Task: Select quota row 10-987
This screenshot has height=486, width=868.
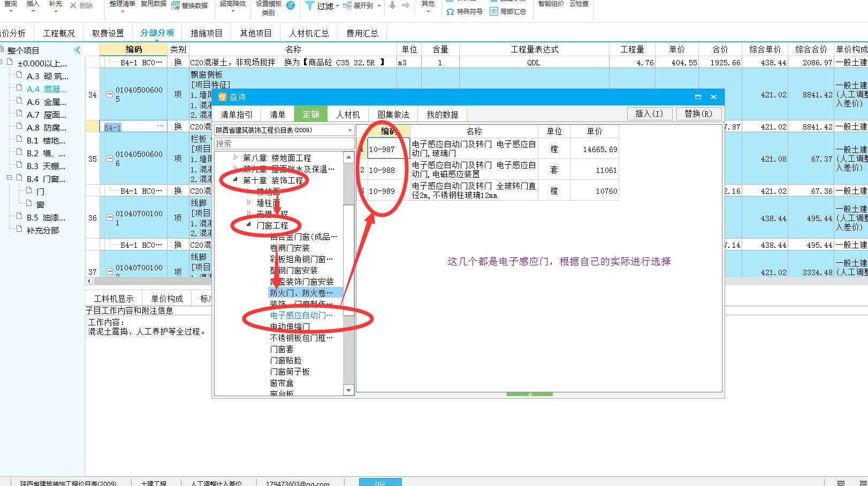Action: pos(487,149)
